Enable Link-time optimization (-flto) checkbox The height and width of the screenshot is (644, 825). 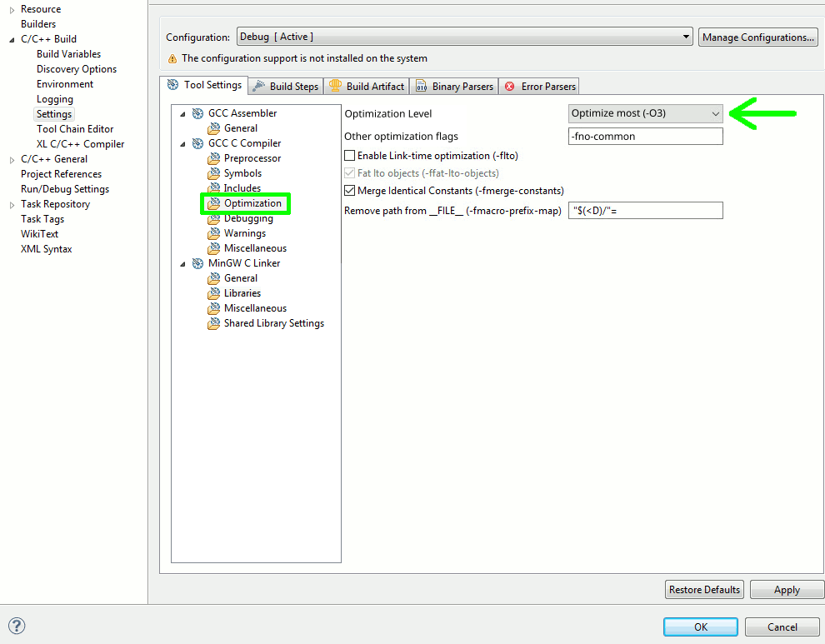(350, 156)
